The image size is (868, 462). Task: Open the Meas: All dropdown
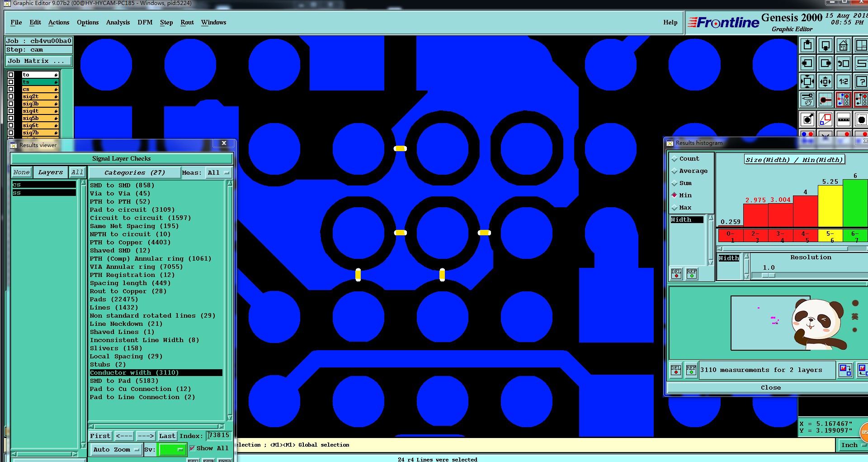point(219,172)
